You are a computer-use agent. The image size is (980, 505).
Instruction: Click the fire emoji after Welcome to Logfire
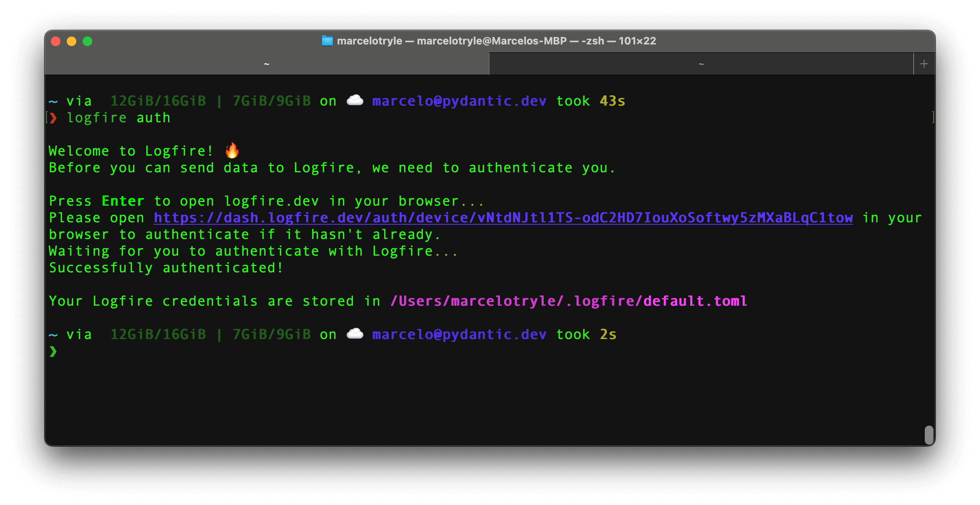pyautogui.click(x=232, y=150)
